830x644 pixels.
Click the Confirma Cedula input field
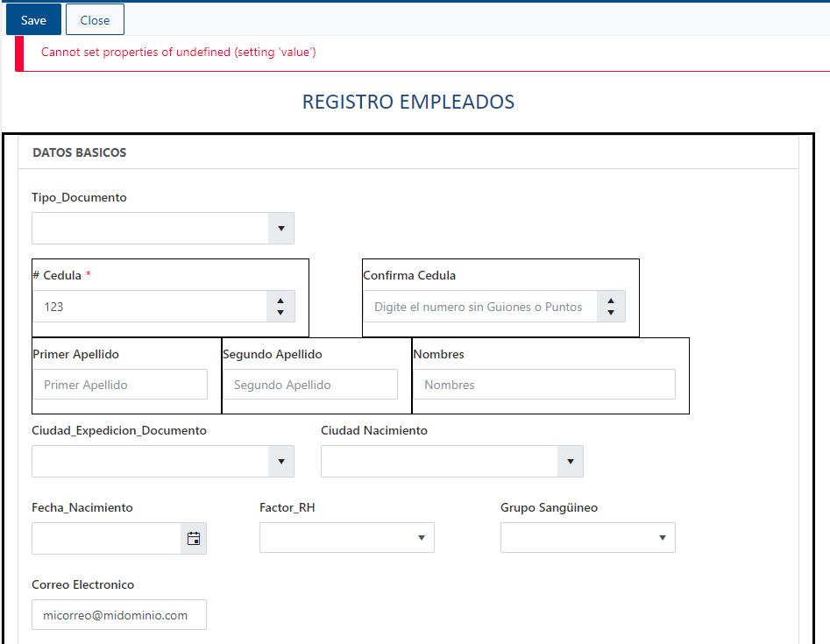coord(479,307)
